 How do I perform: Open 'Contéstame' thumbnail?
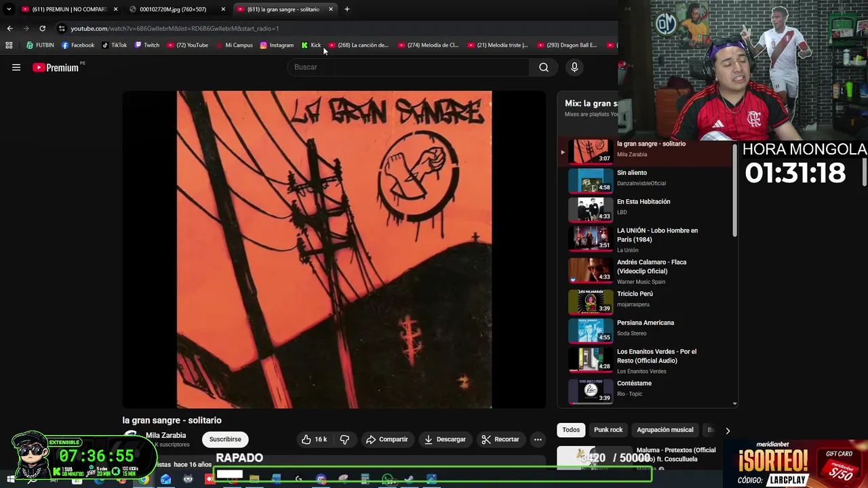(590, 391)
